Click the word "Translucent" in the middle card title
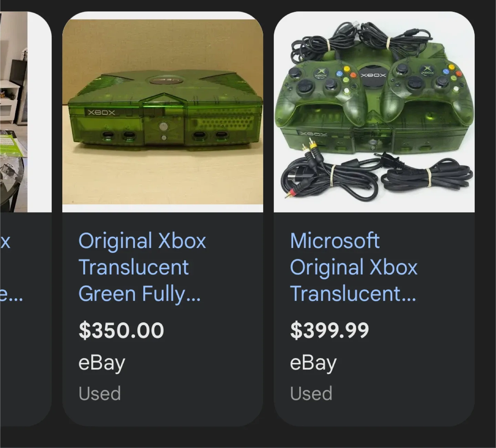 coord(134,267)
